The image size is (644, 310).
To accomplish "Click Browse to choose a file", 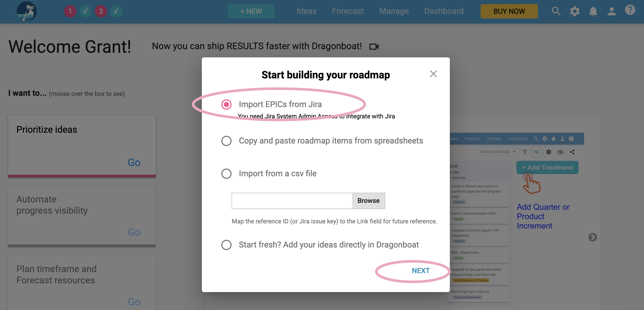I will tap(368, 201).
